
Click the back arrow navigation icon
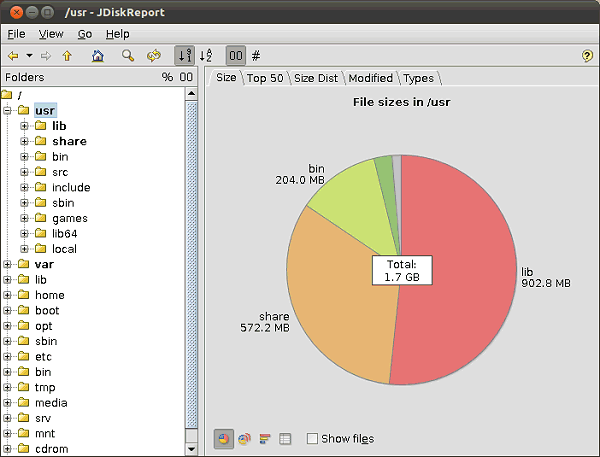point(13,56)
